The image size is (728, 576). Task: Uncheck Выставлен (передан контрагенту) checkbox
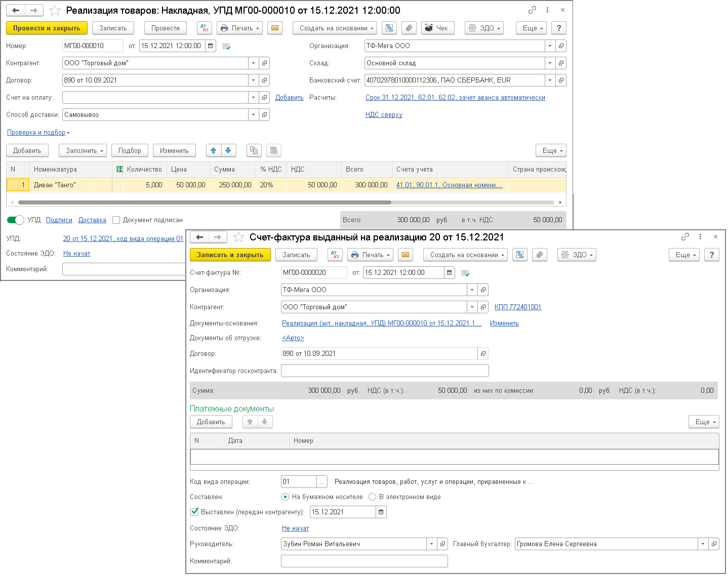point(194,512)
